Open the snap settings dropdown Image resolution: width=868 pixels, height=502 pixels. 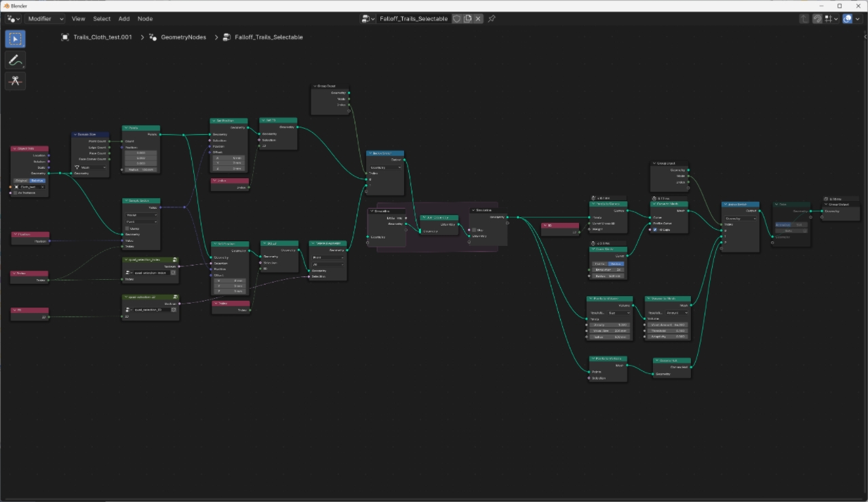click(831, 19)
